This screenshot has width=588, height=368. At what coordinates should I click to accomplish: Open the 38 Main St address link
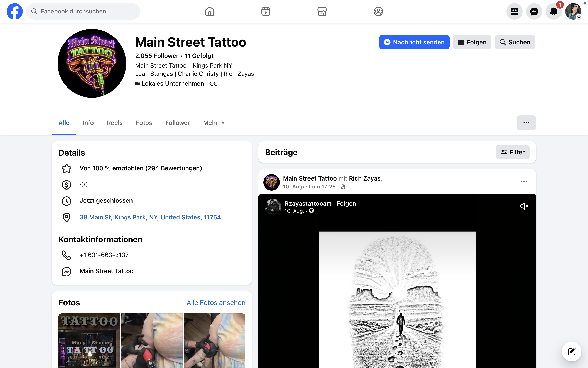(150, 217)
